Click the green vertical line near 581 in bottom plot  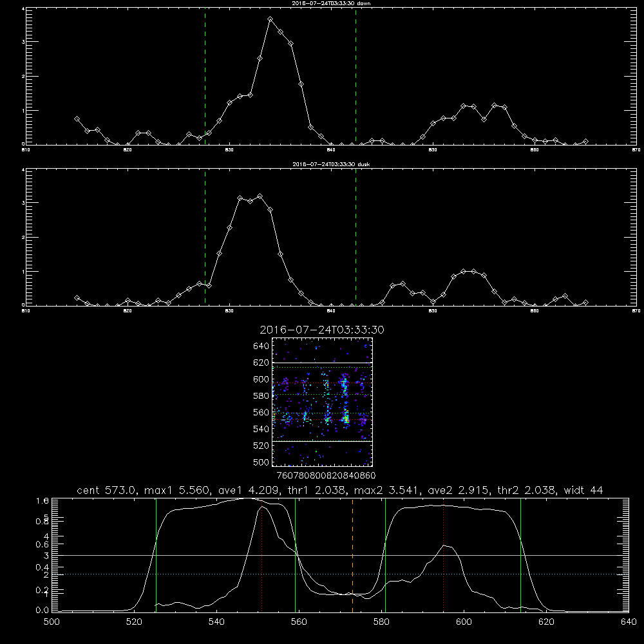[x=385, y=554]
